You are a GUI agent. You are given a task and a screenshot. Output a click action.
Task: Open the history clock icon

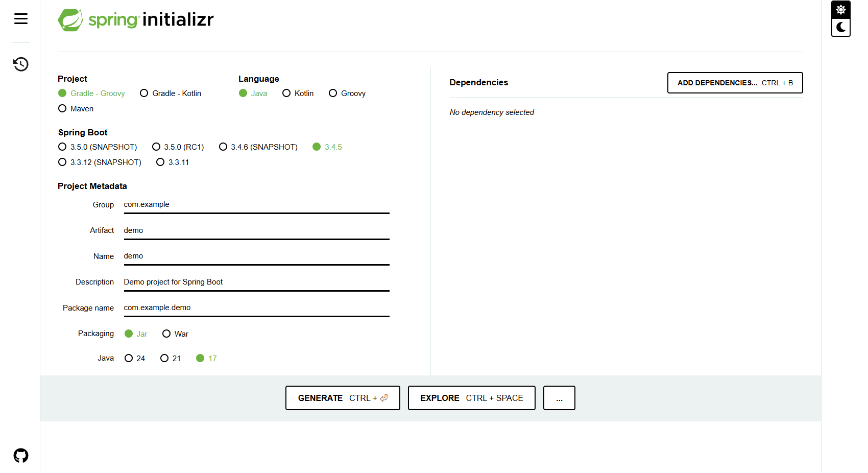[21, 64]
